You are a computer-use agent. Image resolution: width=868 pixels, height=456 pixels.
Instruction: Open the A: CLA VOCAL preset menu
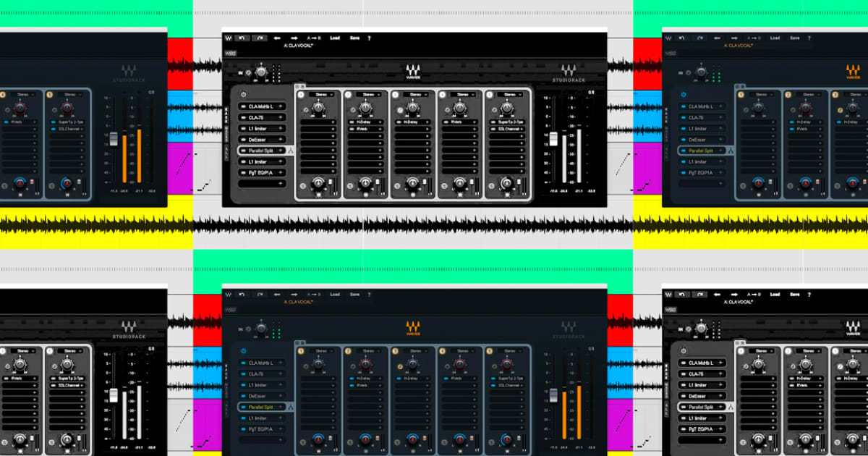point(297,45)
